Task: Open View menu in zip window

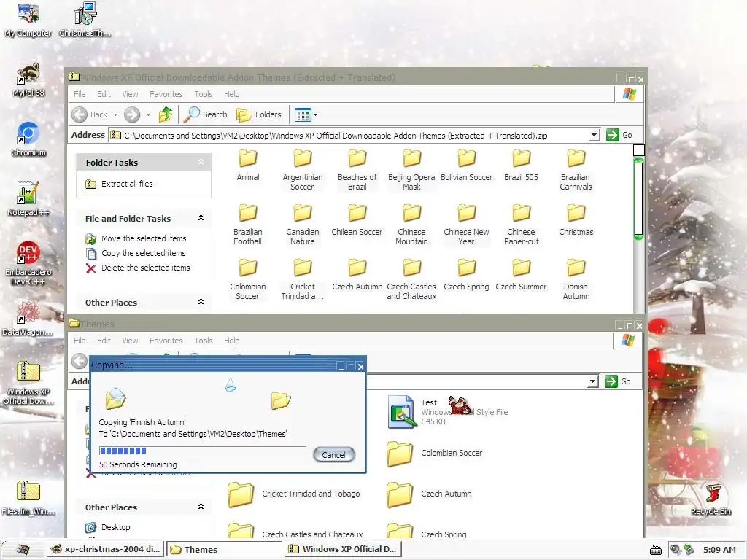Action: pos(130,94)
